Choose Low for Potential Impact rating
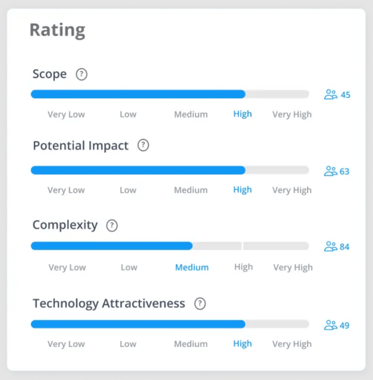The width and height of the screenshot is (373, 380). pos(128,190)
